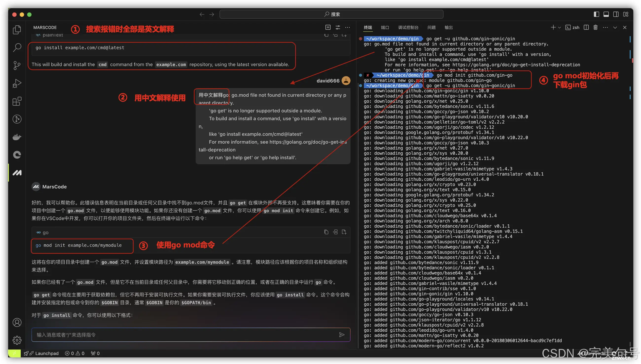Kill the terminal with trash icon

click(x=595, y=27)
